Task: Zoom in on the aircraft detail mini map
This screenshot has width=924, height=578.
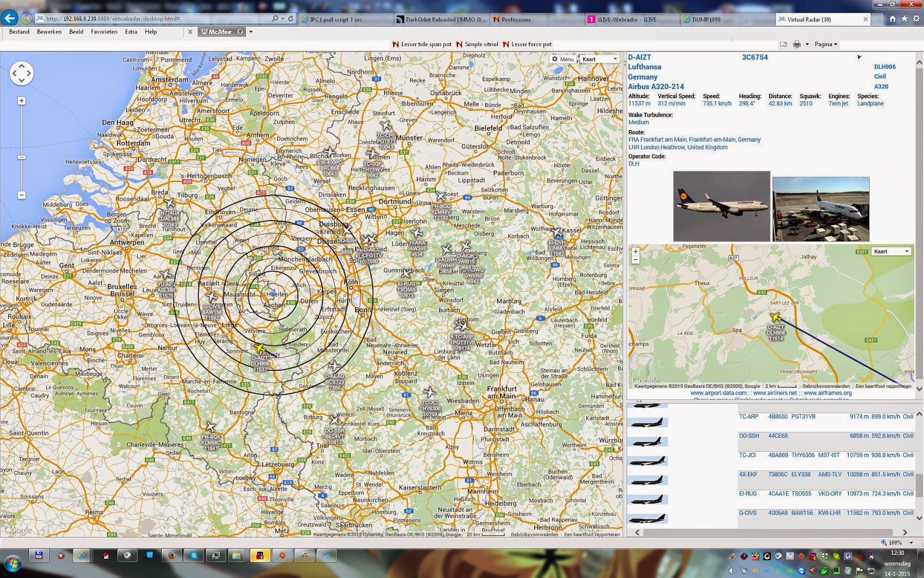Action: click(635, 251)
